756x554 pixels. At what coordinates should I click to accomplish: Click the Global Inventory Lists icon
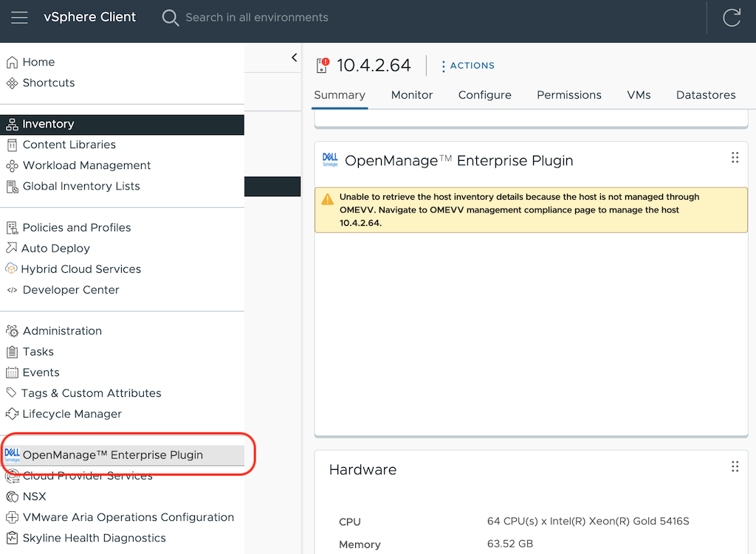(x=12, y=187)
